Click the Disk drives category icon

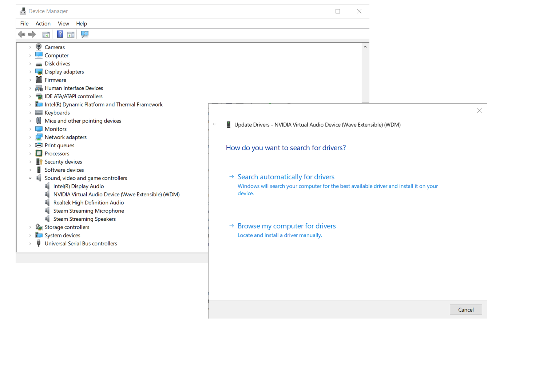pos(39,64)
